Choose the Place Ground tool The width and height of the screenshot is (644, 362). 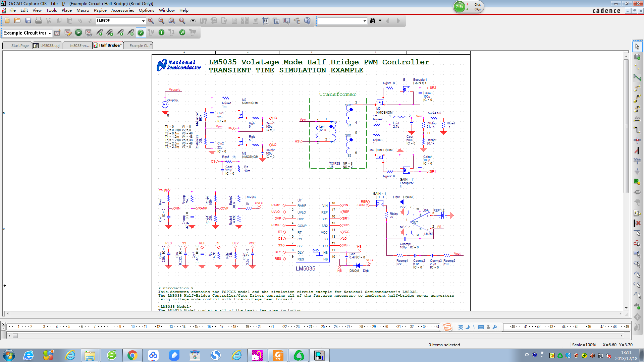[637, 171]
